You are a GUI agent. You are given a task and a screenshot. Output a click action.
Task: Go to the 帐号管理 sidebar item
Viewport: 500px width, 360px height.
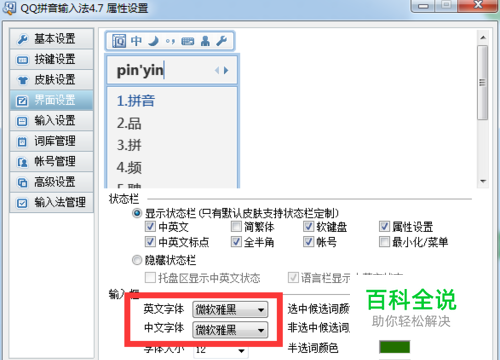51,162
